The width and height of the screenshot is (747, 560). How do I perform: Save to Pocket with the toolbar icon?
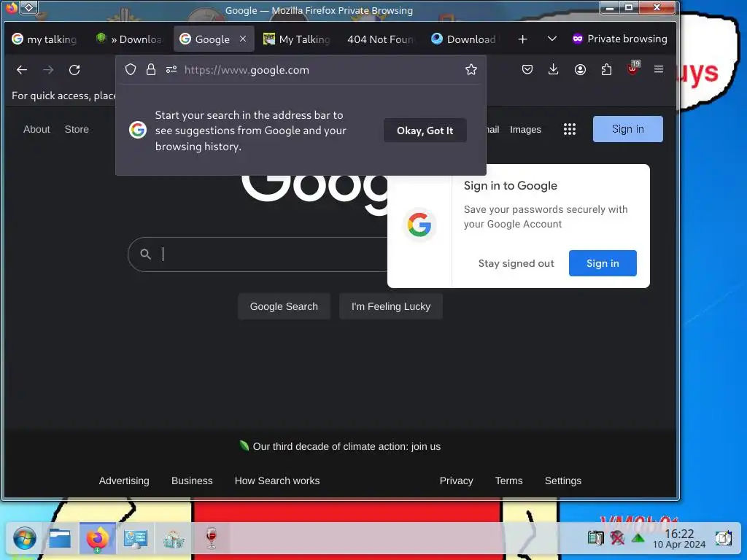click(527, 69)
